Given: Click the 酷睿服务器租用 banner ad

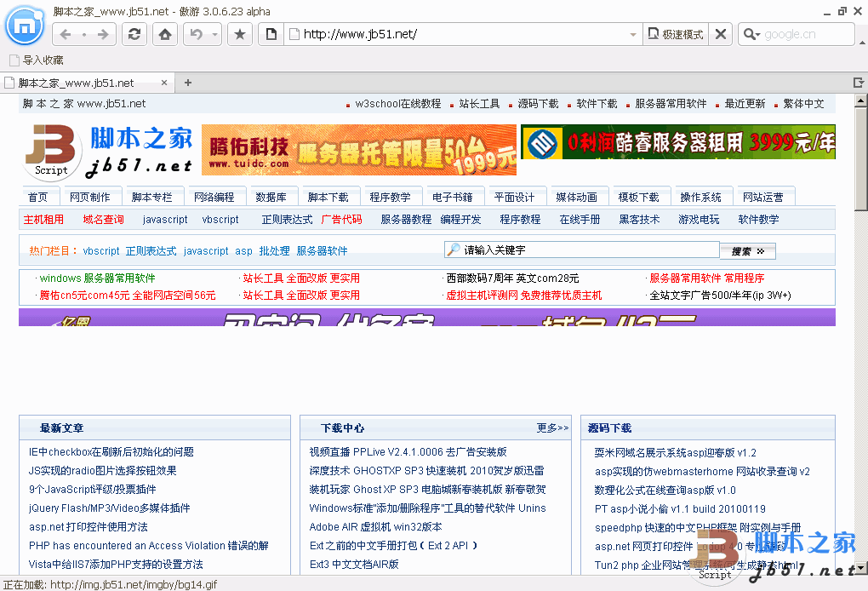Looking at the screenshot, I should 678,142.
